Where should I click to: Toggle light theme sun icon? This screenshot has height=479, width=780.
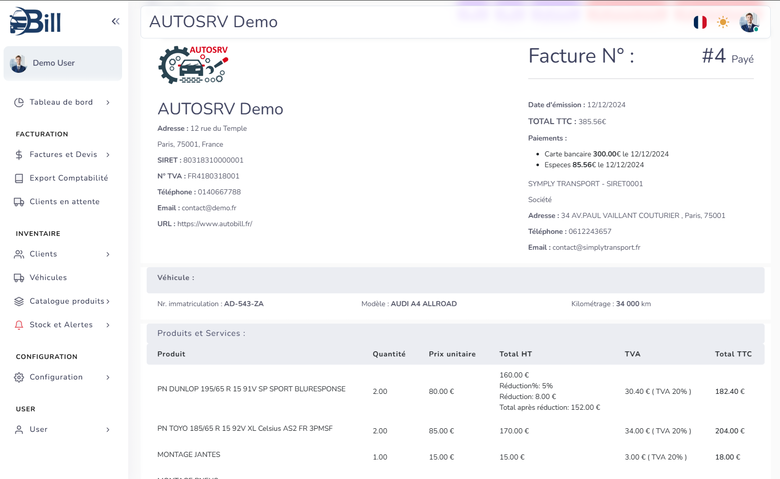tap(723, 22)
